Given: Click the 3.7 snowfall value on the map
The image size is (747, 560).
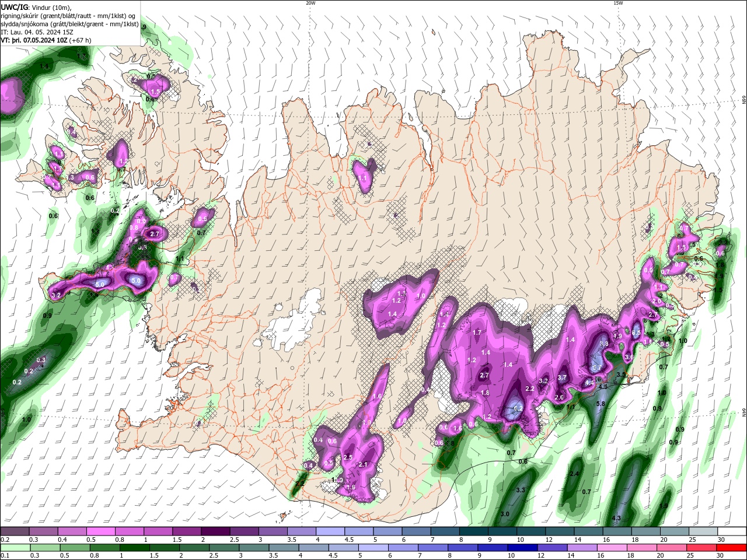Looking at the screenshot, I should click(562, 377).
